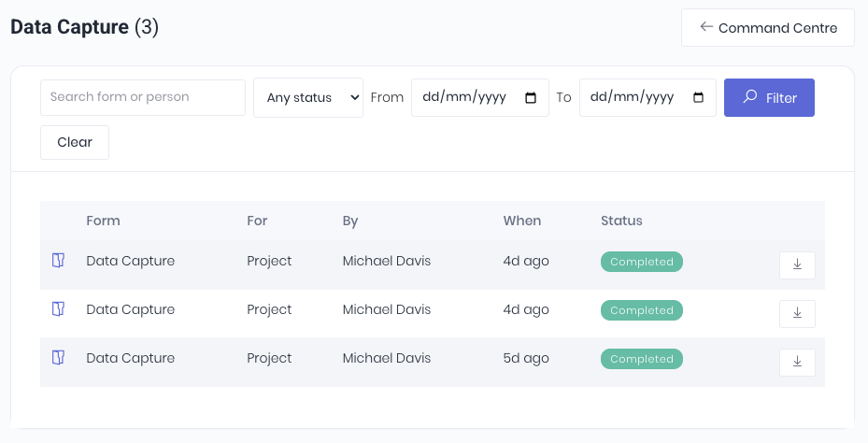Download the first 4d ago Data Capture row
This screenshot has width=868, height=443.
(x=797, y=265)
